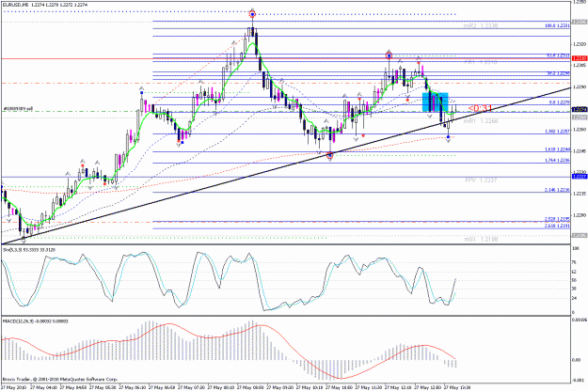Select the 1.618 Fibonacci level label
Viewport: 588px width, 391px height.
[557, 149]
